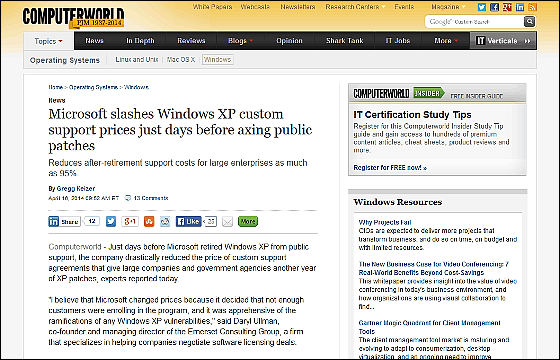Click the search magnifier button
The height and width of the screenshot is (360, 560).
pos(530,21)
